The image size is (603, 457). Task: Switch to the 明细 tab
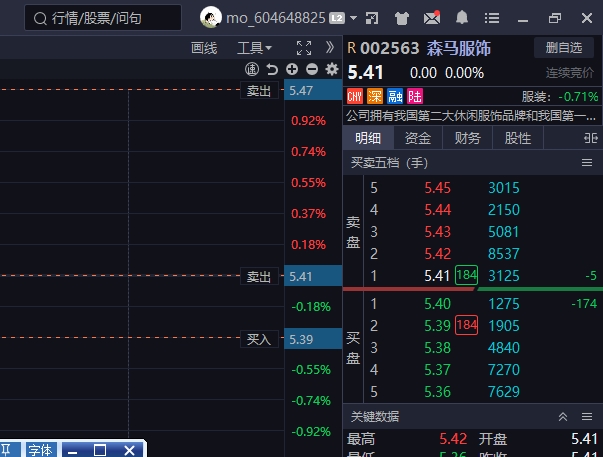click(368, 138)
